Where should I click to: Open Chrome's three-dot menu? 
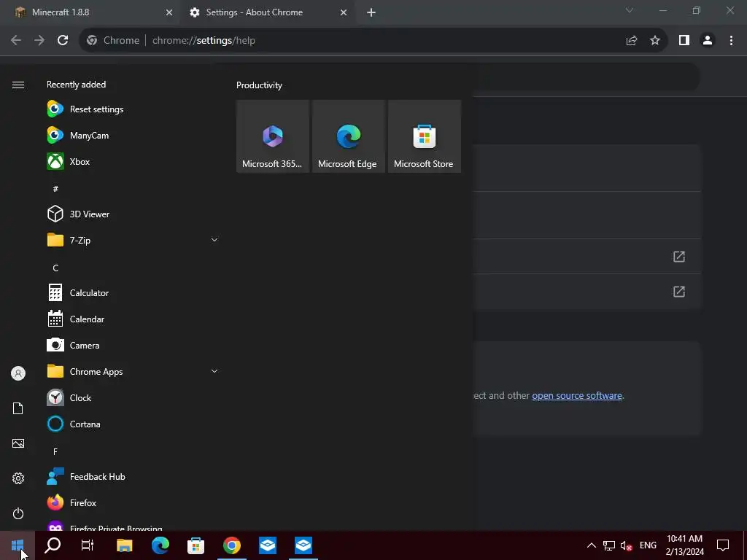731,41
